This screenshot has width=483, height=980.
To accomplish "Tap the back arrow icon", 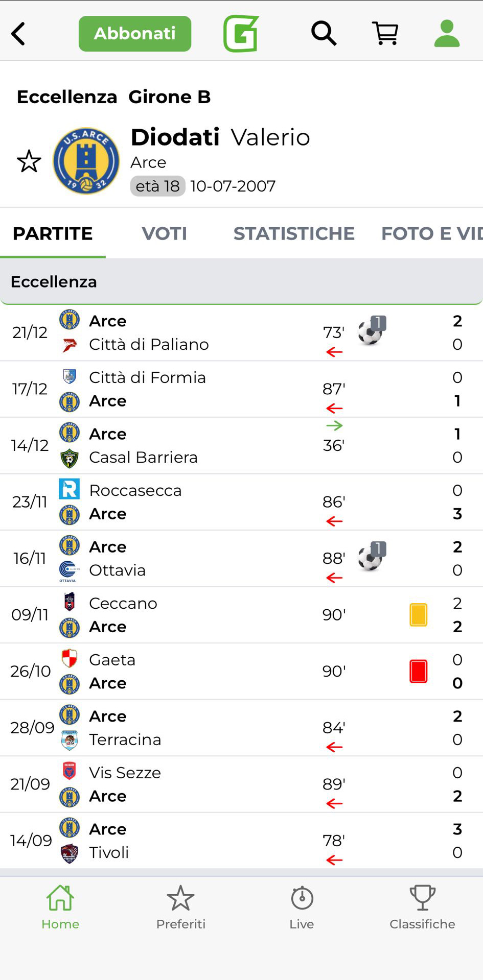I will tap(19, 34).
